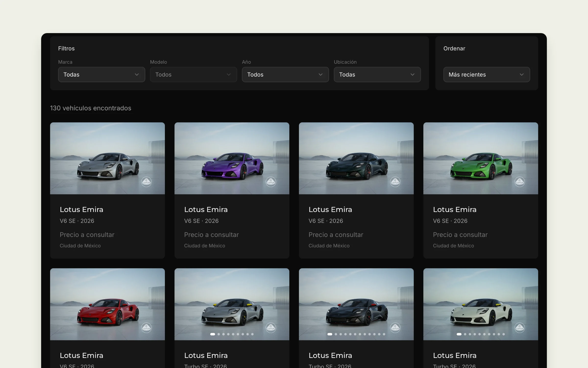Click 'Precio a consultar' on the purple Emira card
Image resolution: width=588 pixels, height=368 pixels.
tap(211, 235)
